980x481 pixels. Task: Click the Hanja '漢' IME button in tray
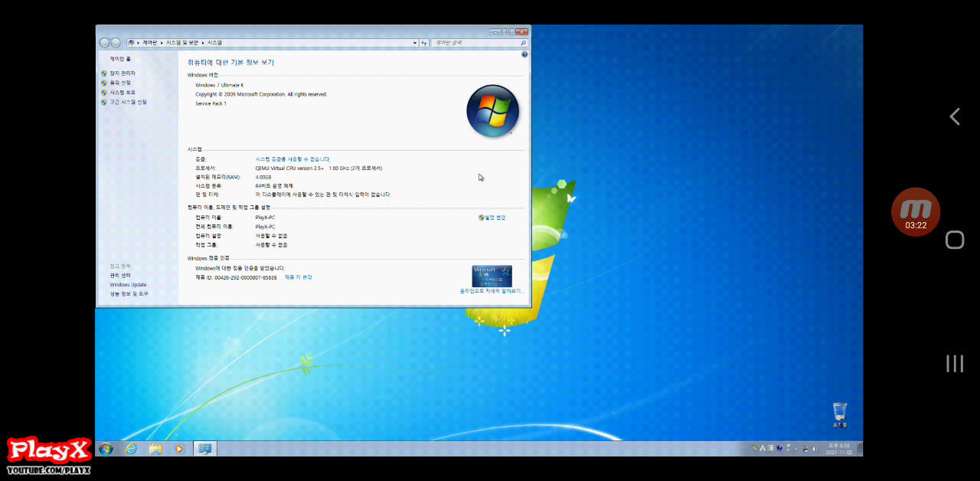(x=771, y=448)
